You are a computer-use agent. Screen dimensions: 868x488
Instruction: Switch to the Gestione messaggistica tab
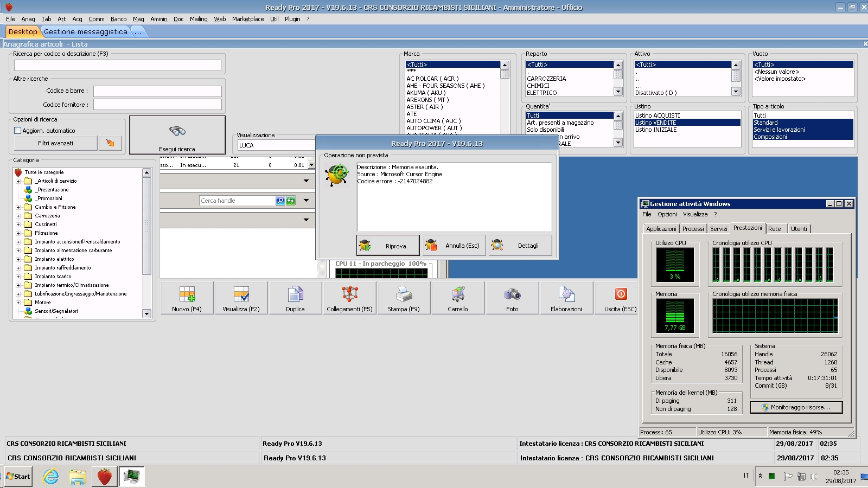[86, 32]
